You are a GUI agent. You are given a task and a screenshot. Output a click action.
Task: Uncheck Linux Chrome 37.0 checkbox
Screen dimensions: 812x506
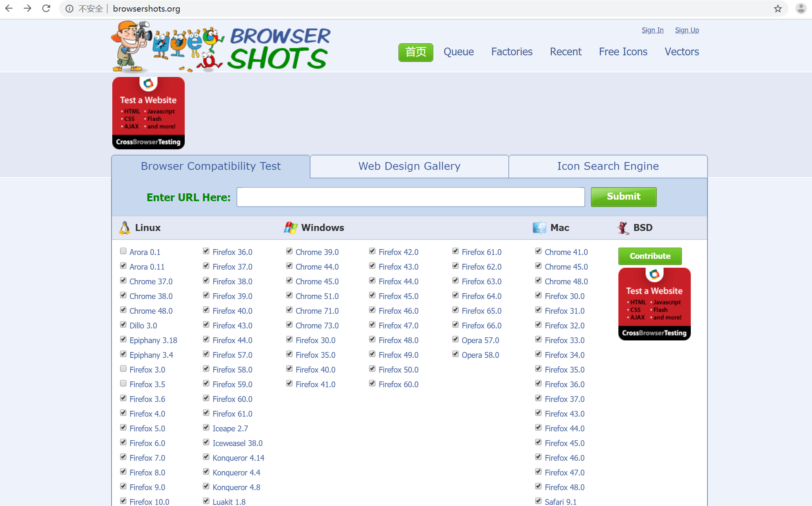[123, 280]
